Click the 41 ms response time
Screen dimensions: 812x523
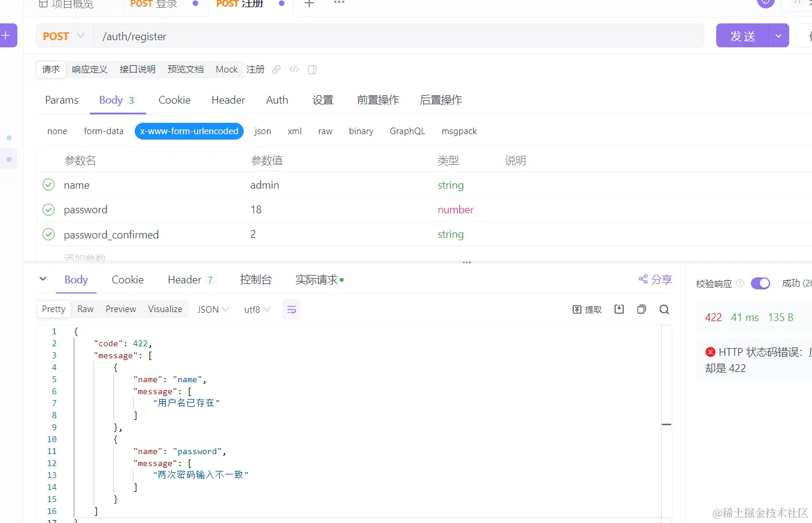coord(745,318)
